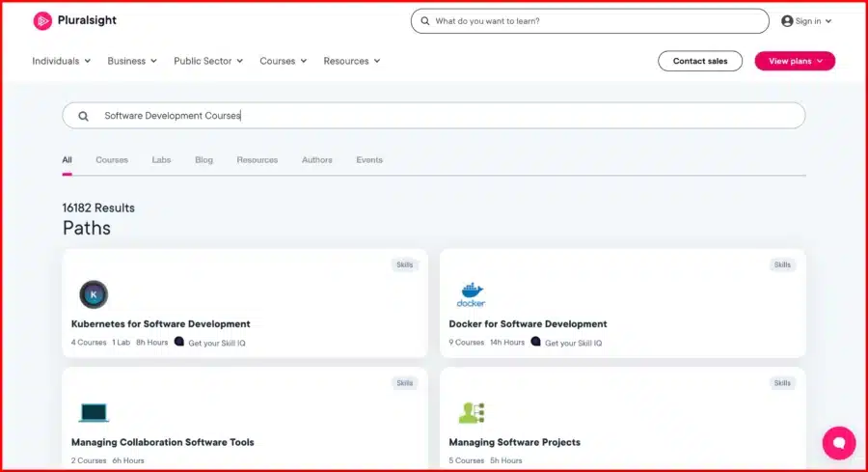Select the All results tab
This screenshot has height=472, width=868.
67,160
